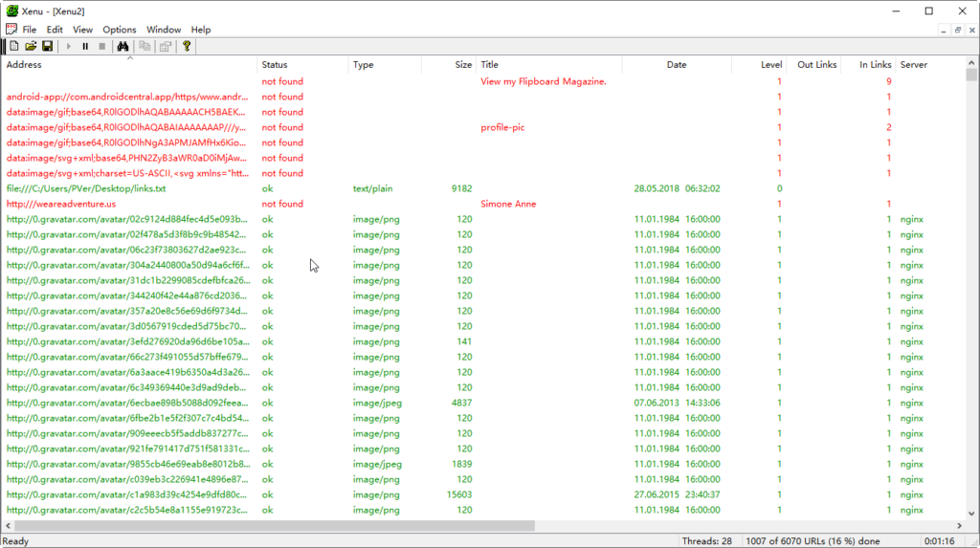The height and width of the screenshot is (548, 980).
Task: Select the http:///weareadventure.us not found entry
Action: (x=61, y=204)
